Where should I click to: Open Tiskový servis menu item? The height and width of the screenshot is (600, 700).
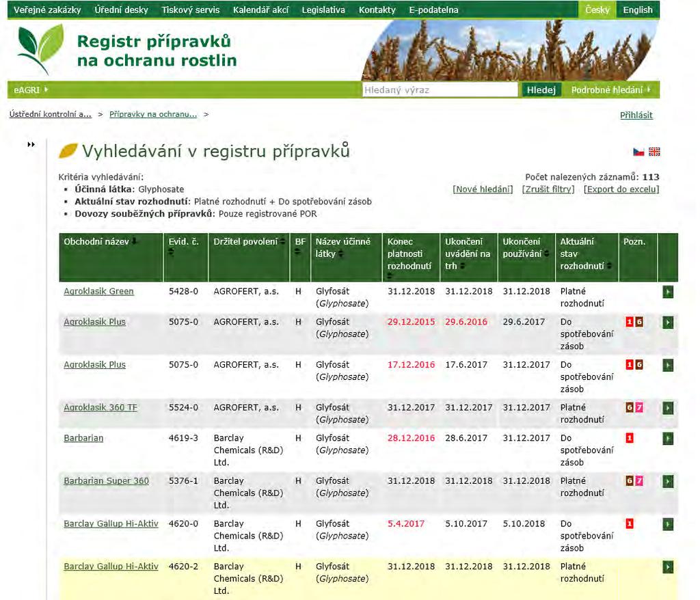(191, 10)
